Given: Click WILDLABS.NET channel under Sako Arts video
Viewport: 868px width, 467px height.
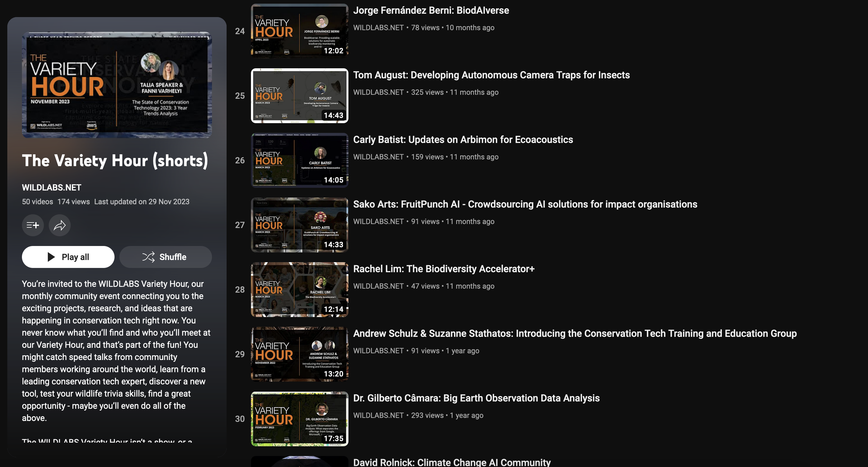Looking at the screenshot, I should [378, 222].
